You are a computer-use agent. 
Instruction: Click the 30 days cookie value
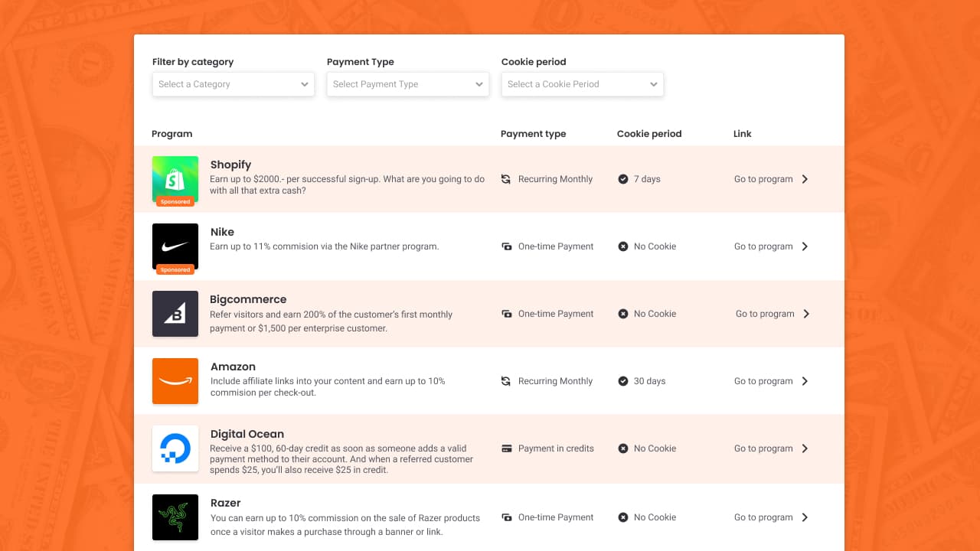650,381
